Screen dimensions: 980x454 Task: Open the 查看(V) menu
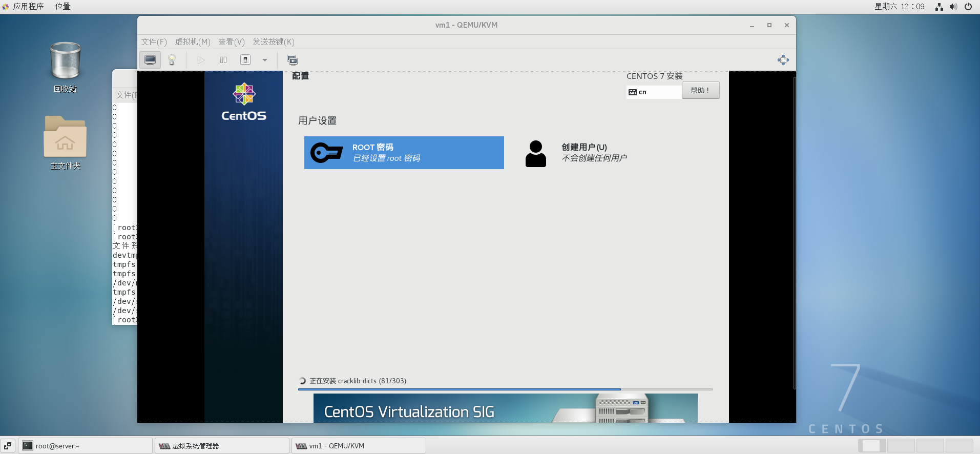(x=232, y=42)
